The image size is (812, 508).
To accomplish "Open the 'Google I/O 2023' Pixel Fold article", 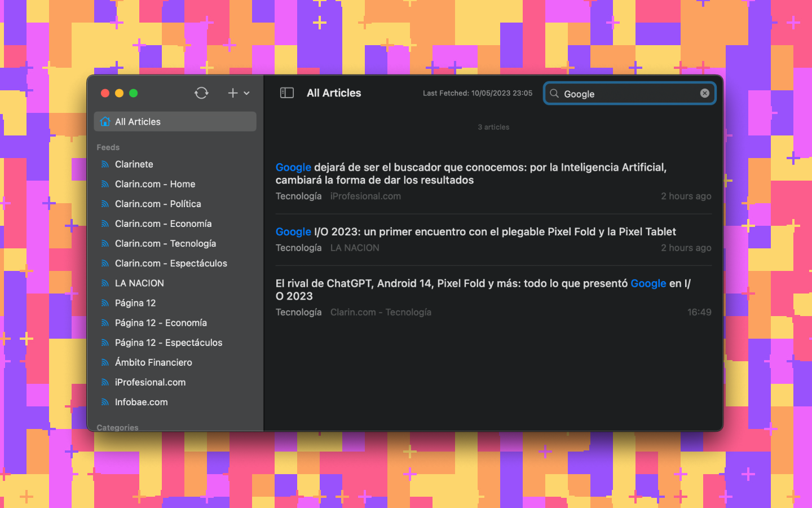I will click(x=475, y=231).
